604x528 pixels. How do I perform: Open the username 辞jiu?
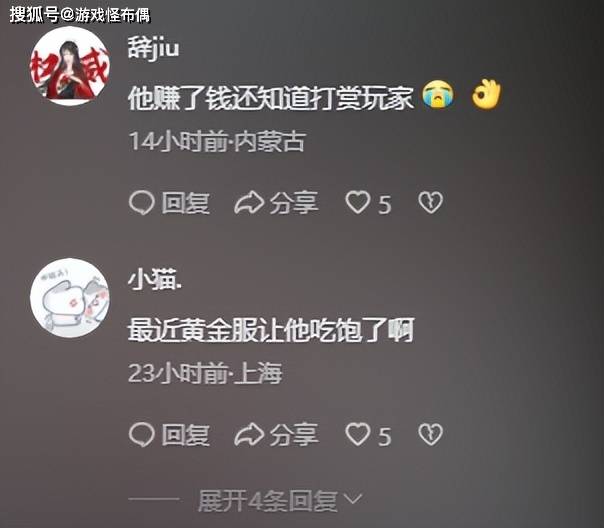coord(153,49)
